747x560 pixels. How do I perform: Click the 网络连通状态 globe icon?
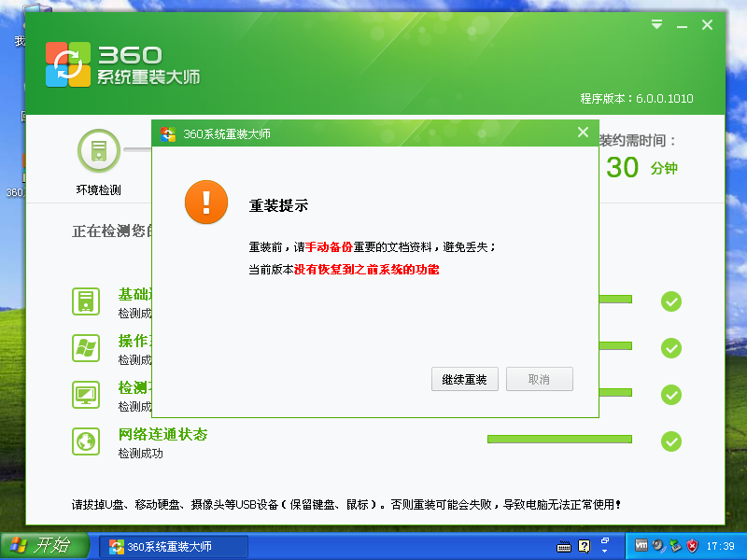coord(86,441)
